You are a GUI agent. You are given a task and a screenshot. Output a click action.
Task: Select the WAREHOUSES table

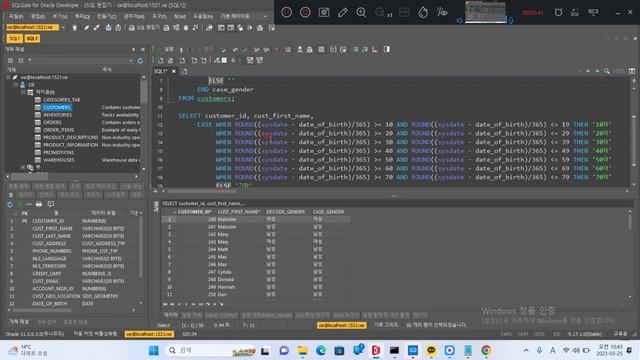59,160
